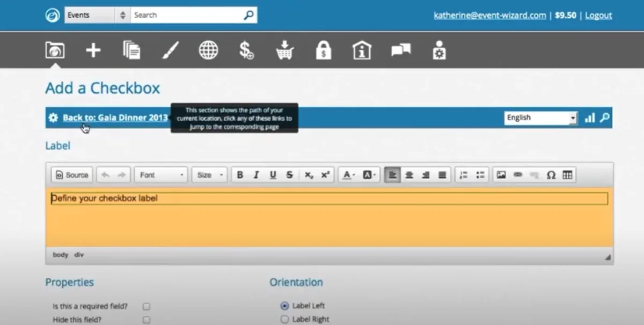Open the shopping cart download icon
The height and width of the screenshot is (325, 644).
pyautogui.click(x=285, y=50)
